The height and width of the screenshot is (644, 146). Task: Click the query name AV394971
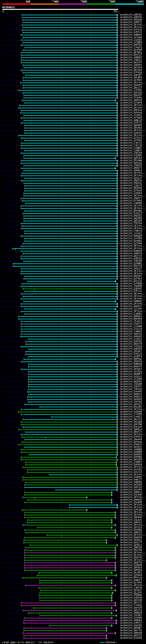click(x=8, y=8)
